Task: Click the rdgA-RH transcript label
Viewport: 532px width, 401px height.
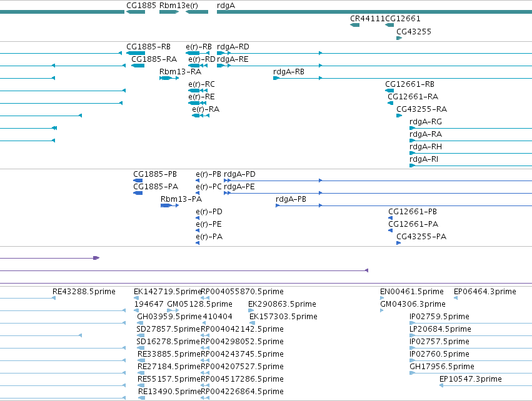Action: pyautogui.click(x=426, y=147)
